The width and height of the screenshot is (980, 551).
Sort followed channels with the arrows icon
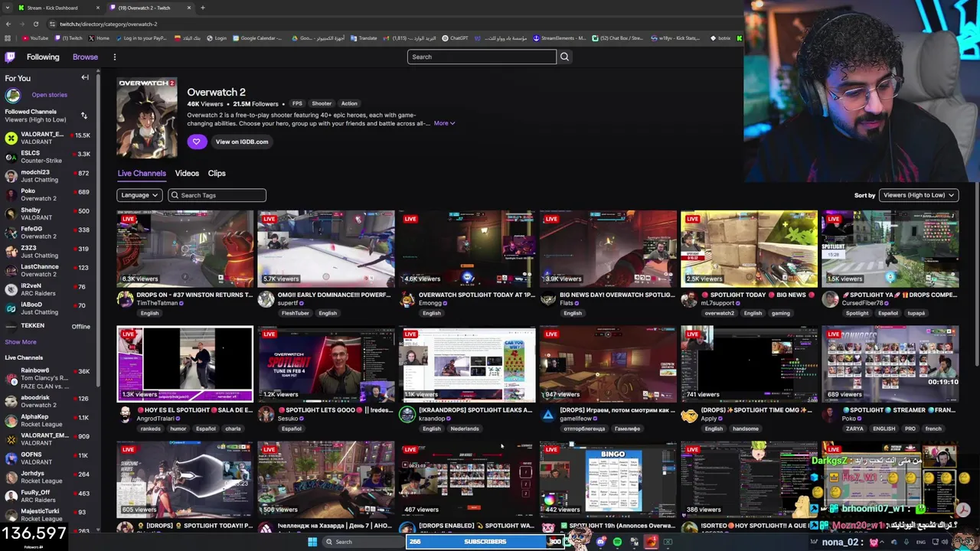pyautogui.click(x=83, y=116)
